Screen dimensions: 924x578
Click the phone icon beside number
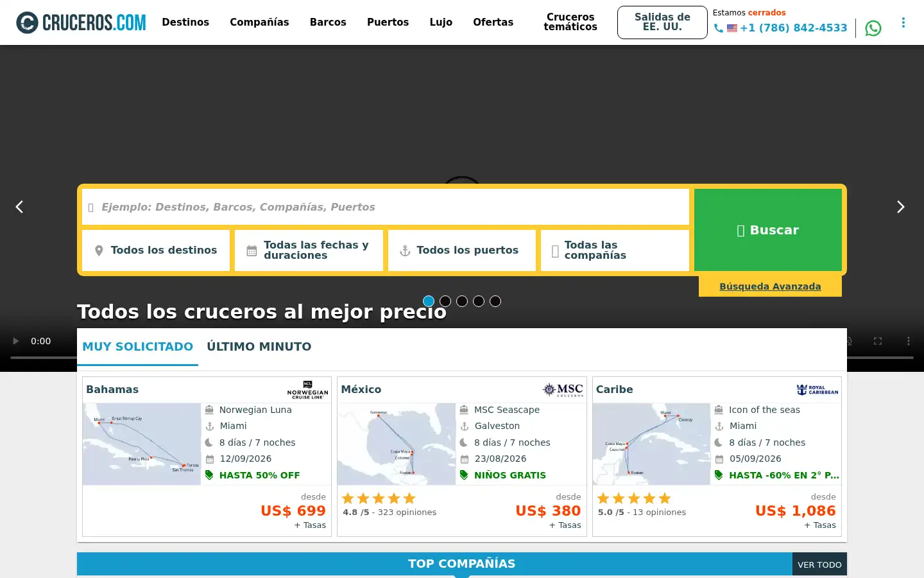[719, 28]
